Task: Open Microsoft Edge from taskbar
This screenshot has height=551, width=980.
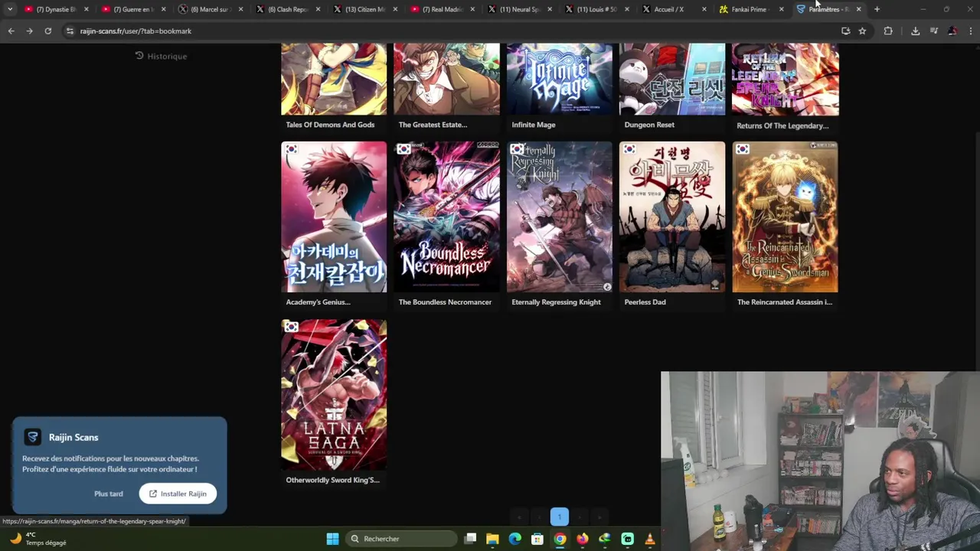Action: click(514, 539)
